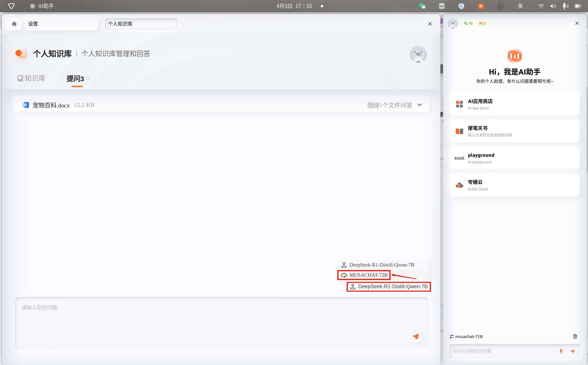Clear chat with trash can icon
Image resolution: width=588 pixels, height=365 pixels.
[x=575, y=336]
